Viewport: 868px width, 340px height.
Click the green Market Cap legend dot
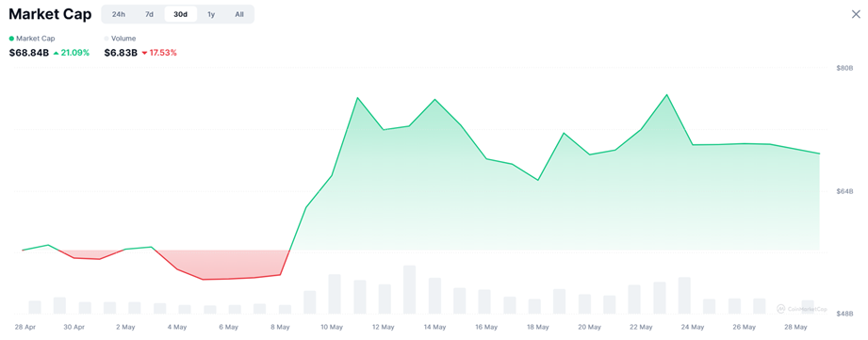click(x=11, y=39)
